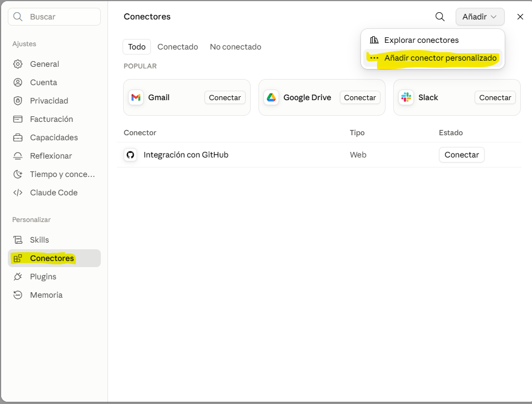Viewport: 532px width, 404px height.
Task: Click the General gear icon
Action: [x=18, y=64]
